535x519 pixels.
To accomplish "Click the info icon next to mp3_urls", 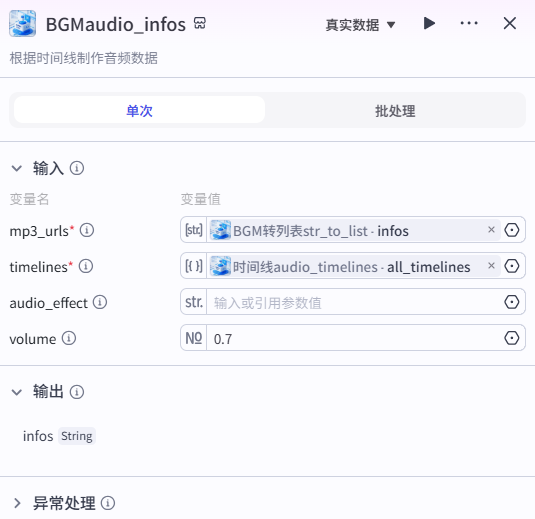I will [x=87, y=230].
